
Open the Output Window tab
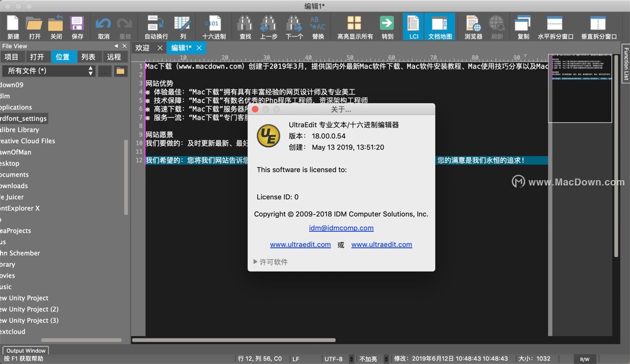click(x=26, y=350)
